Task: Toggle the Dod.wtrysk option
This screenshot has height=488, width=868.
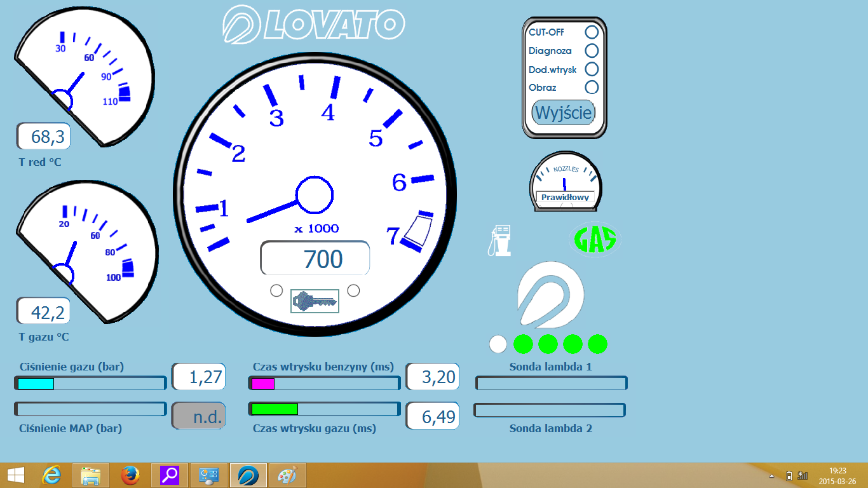Action: [591, 69]
